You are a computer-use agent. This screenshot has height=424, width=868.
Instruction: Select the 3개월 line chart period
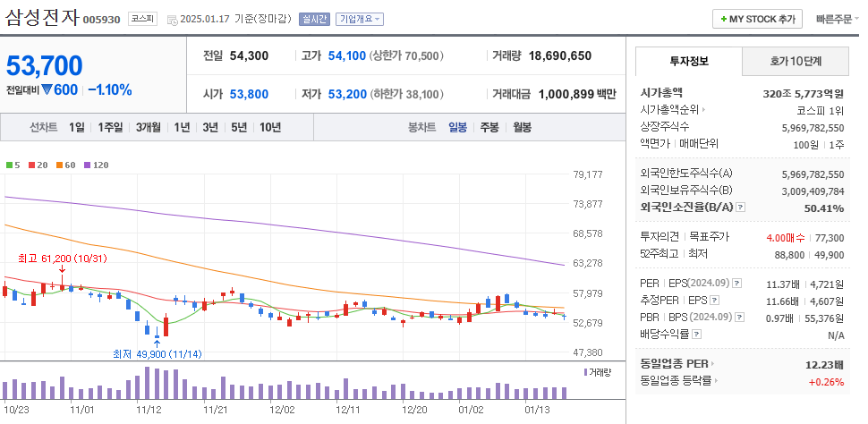148,127
